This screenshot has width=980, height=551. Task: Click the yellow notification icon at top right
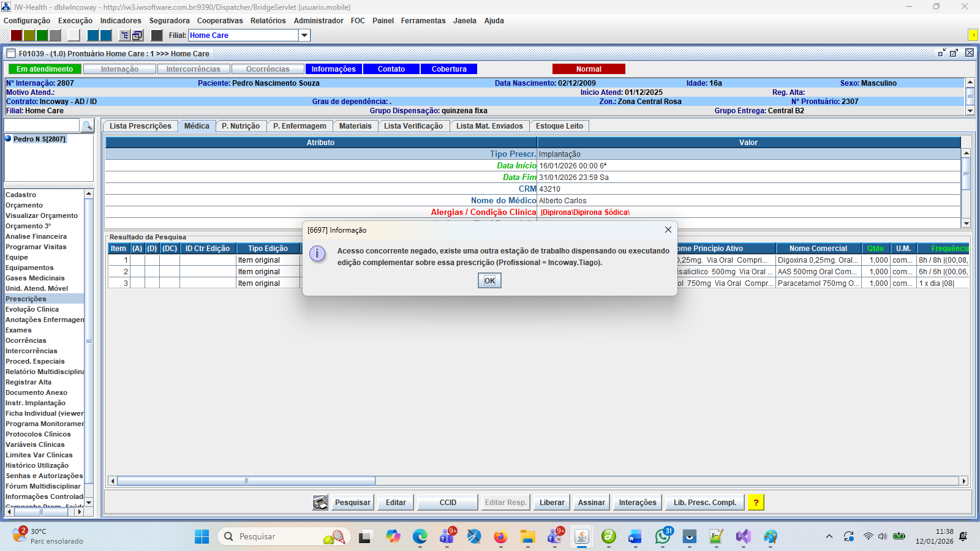point(972,36)
